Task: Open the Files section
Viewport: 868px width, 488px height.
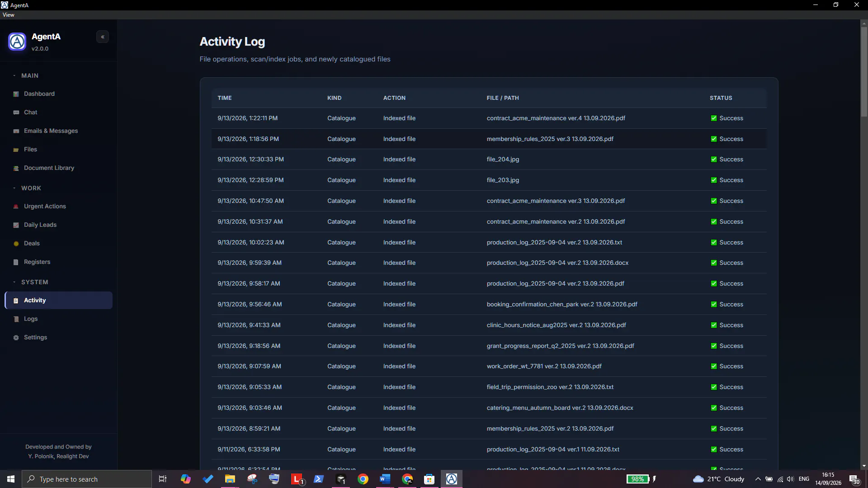Action: click(58, 149)
